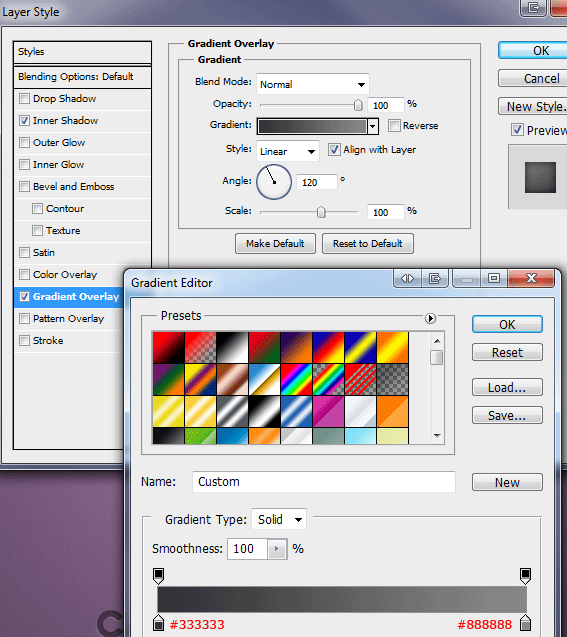Select Styles in the Layer Style list

82,52
